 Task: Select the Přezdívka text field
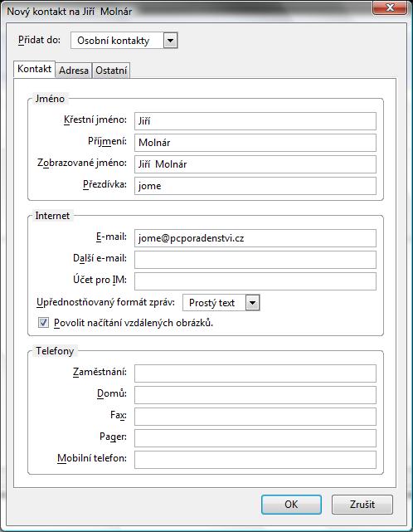pyautogui.click(x=255, y=186)
